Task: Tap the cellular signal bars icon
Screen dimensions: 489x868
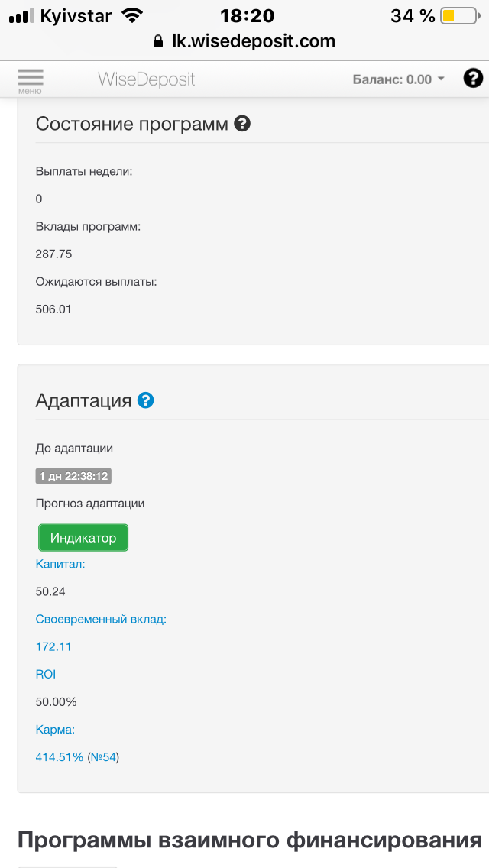Action: tap(21, 15)
